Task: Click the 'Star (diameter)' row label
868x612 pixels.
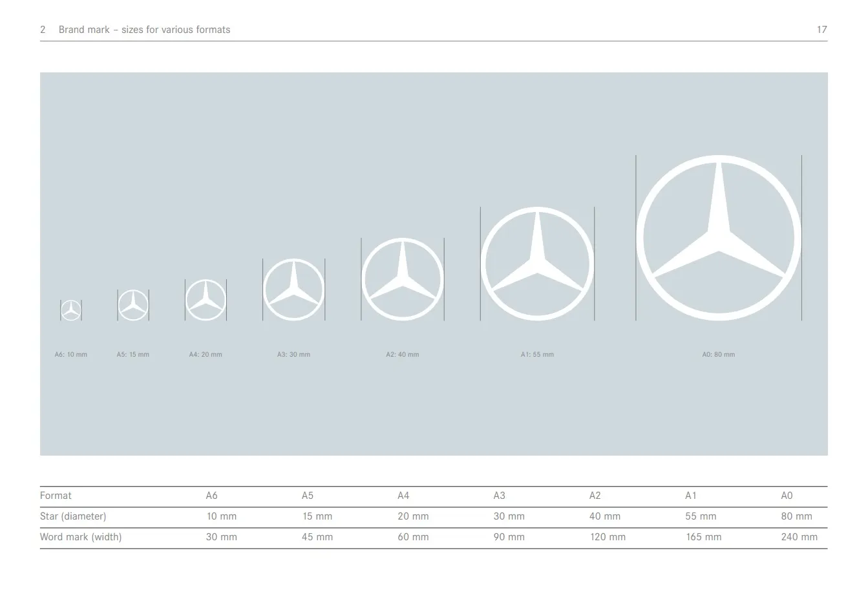Action: tap(73, 516)
